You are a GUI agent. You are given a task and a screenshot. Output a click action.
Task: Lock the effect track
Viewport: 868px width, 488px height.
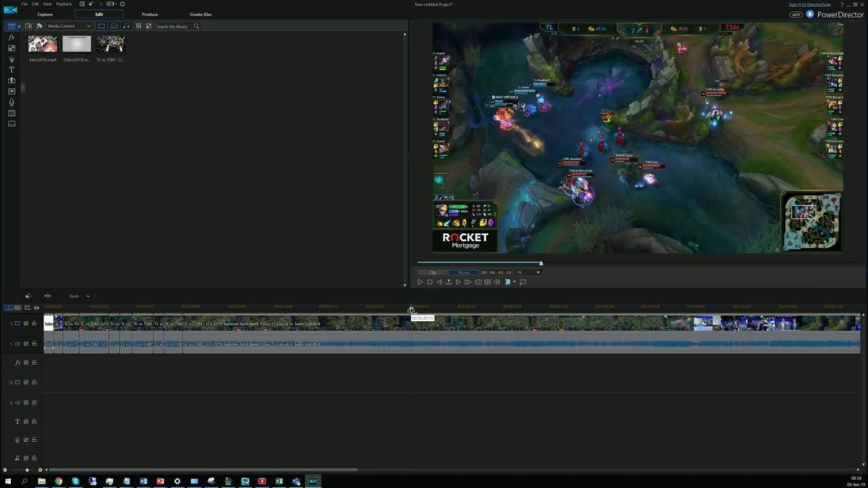click(34, 363)
